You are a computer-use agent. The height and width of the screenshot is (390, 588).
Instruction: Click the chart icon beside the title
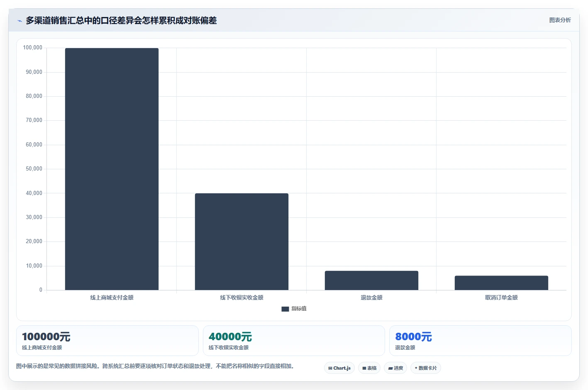click(20, 21)
